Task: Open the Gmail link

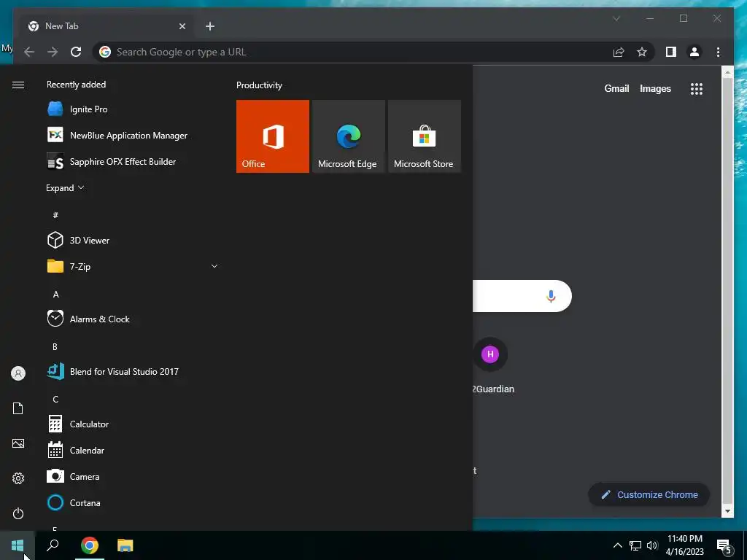Action: point(616,88)
